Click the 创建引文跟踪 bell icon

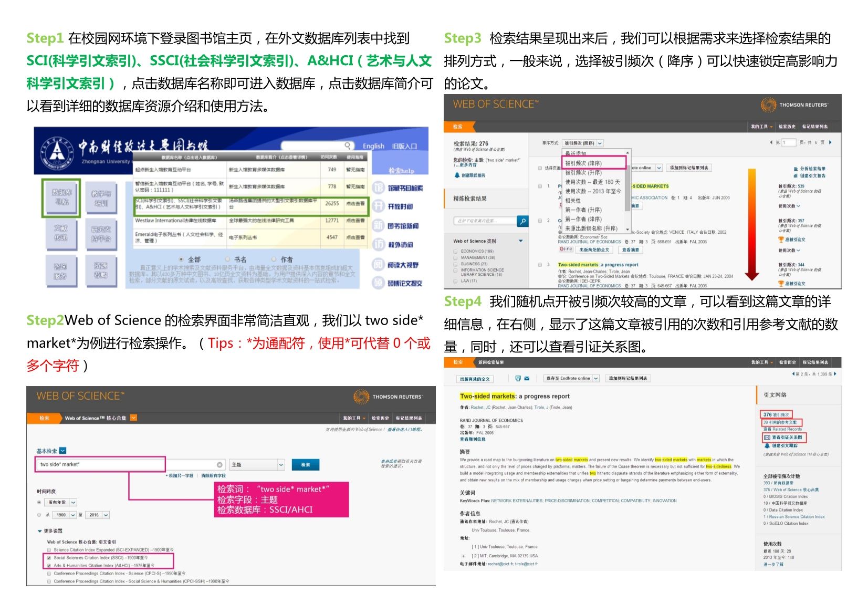point(767,445)
